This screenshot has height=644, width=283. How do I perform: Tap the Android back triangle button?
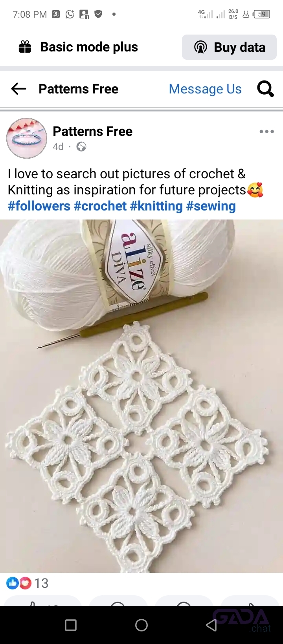click(x=211, y=625)
